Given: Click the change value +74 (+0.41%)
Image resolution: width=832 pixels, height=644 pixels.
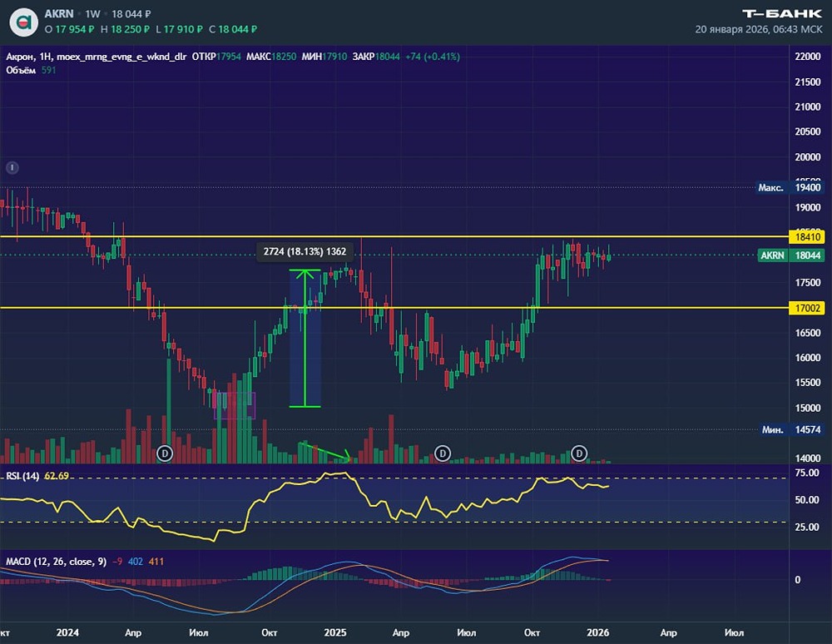Looking at the screenshot, I should 433,57.
